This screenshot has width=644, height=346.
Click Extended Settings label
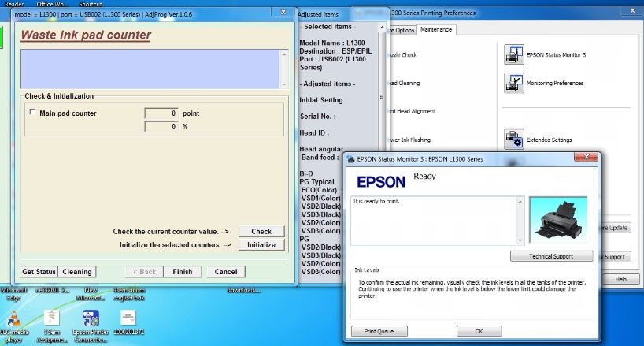coord(549,140)
